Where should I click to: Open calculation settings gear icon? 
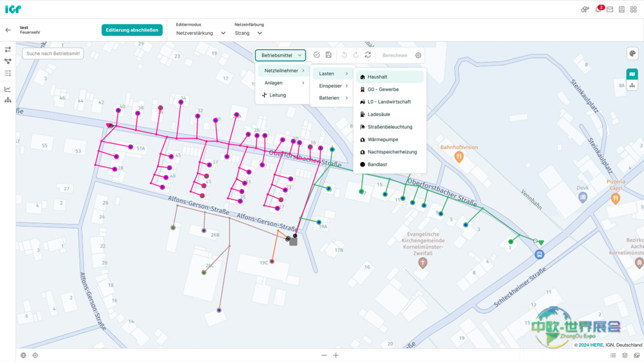coord(418,55)
